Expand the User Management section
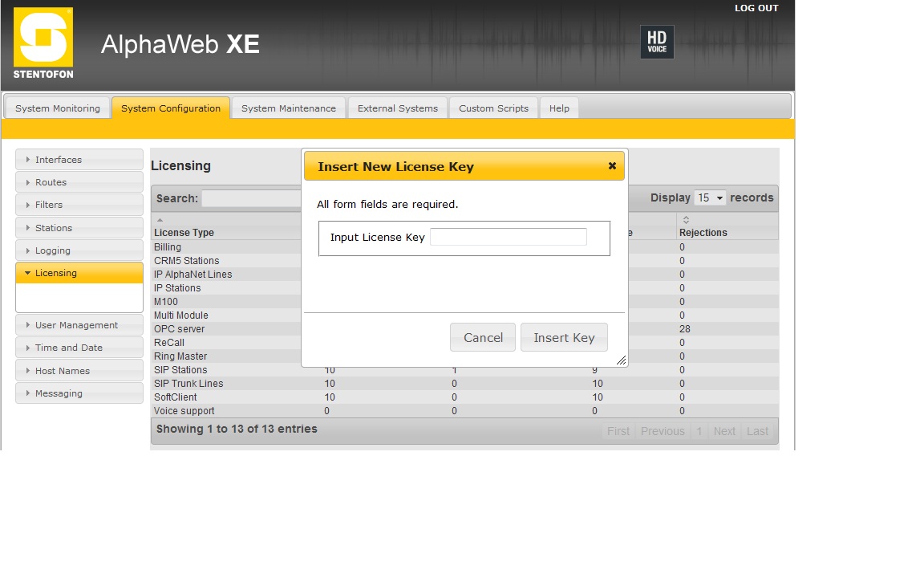This screenshot has width=924, height=578. pos(79,325)
